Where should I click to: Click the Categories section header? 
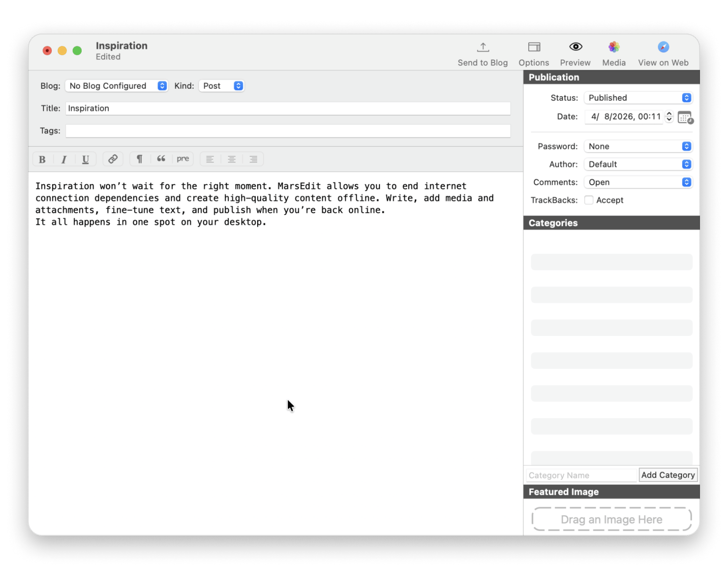point(611,223)
